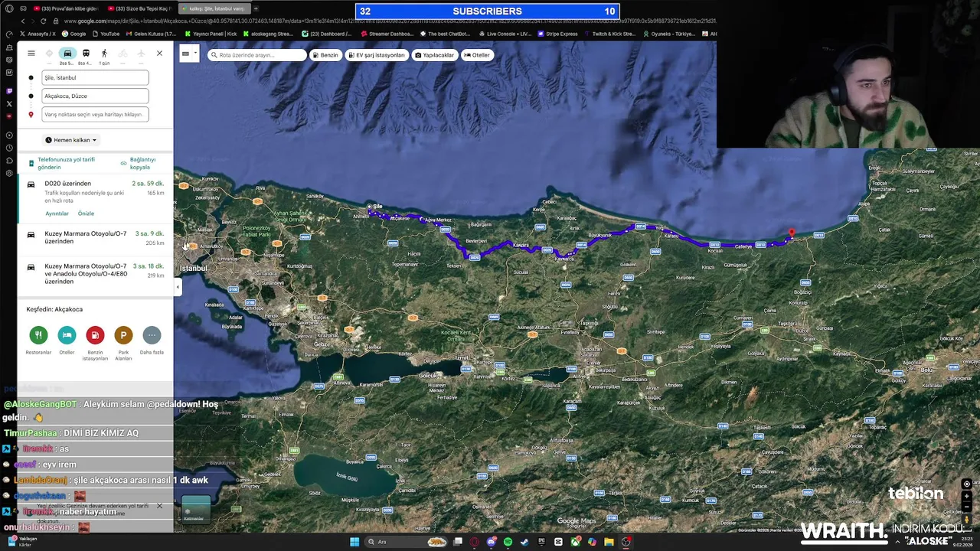
Task: Open the YouTube bookmark
Action: (106, 34)
